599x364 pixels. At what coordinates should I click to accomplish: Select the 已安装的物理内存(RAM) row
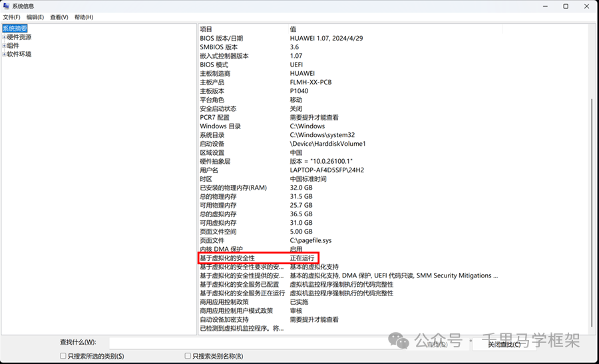350,188
